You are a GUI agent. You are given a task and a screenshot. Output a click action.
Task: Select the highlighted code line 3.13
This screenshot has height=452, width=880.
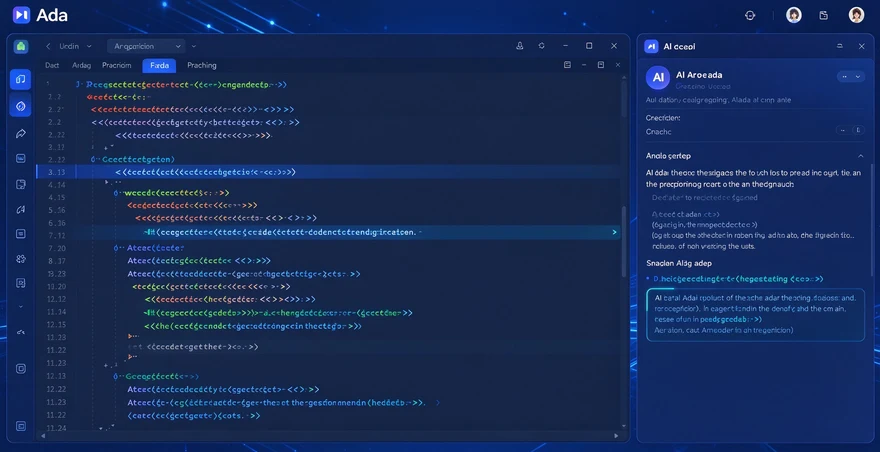[328, 172]
